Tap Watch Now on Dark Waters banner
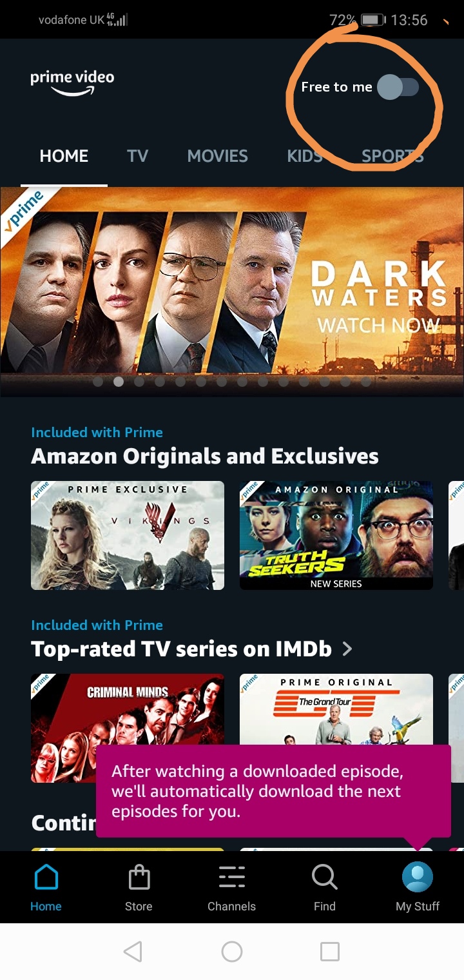This screenshot has width=464, height=980. pos(378,325)
